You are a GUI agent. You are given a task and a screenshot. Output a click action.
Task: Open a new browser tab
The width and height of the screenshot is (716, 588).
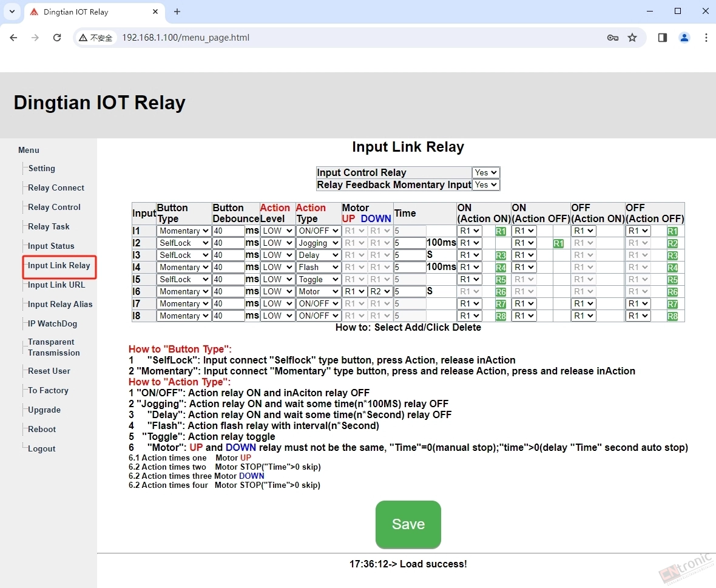(177, 12)
